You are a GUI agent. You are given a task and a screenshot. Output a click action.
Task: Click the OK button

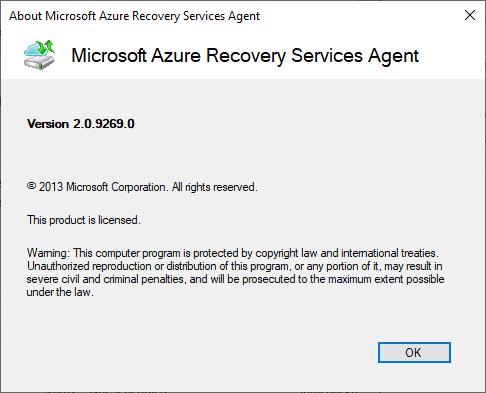tap(414, 352)
